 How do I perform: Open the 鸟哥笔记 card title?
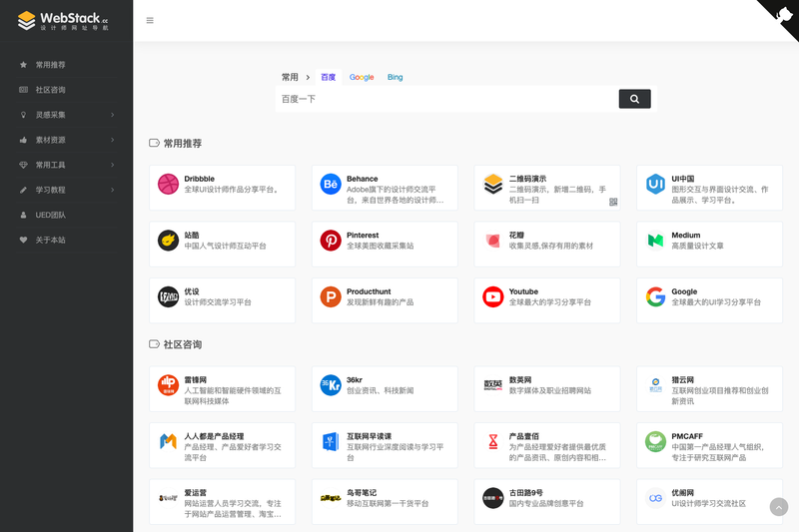pyautogui.click(x=362, y=493)
